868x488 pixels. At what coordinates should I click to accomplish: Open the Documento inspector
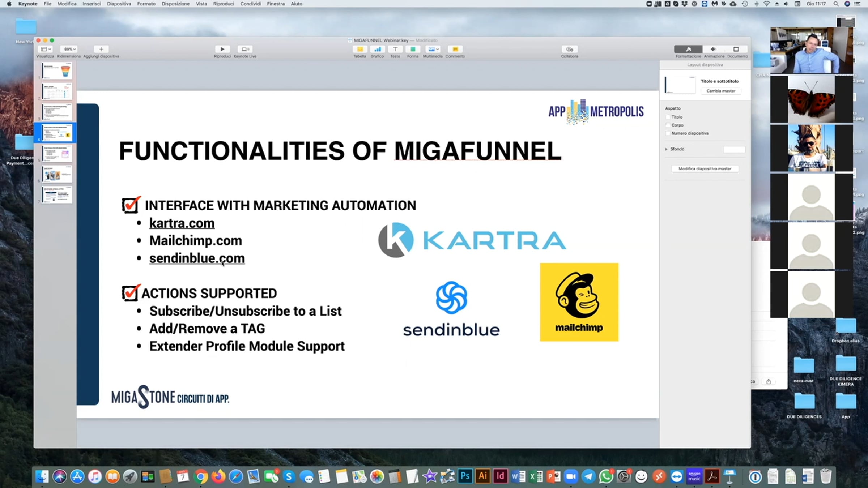pos(736,49)
